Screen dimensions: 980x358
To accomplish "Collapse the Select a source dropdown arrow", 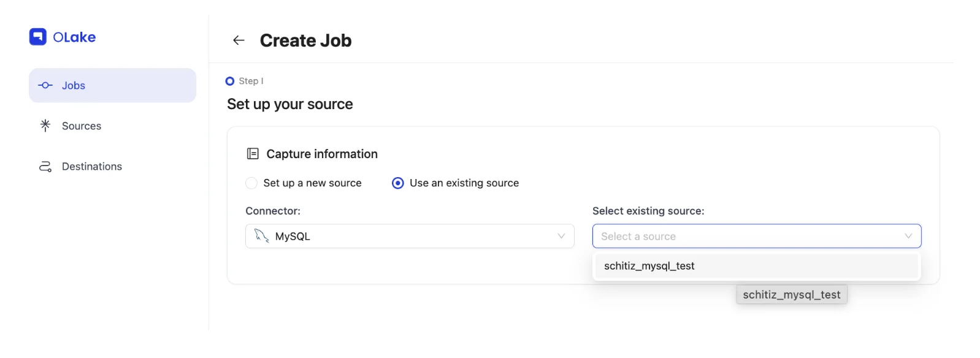I will tap(908, 236).
